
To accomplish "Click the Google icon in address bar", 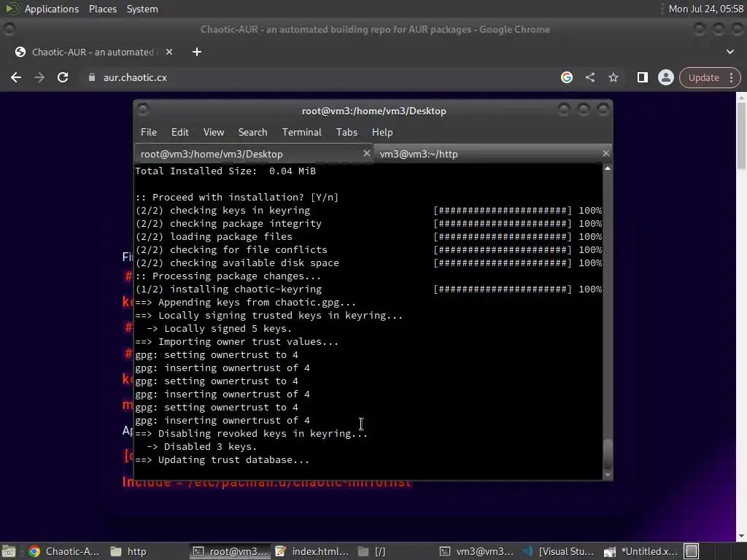I will [x=566, y=77].
